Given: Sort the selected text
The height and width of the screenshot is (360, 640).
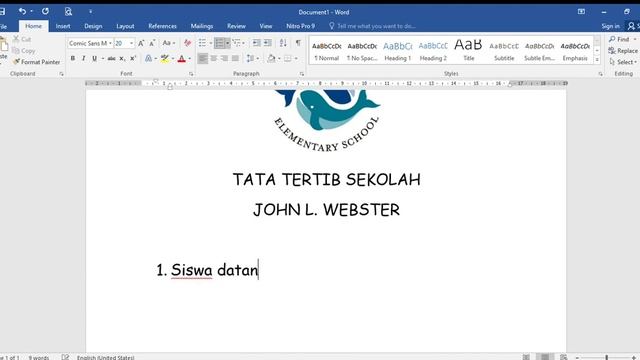Looking at the screenshot, I should [283, 43].
